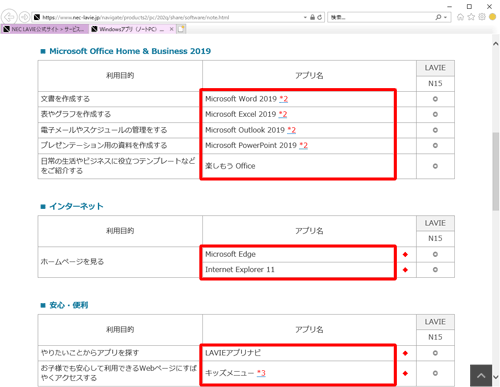The height and width of the screenshot is (387, 500).
Task: Click the scrollbar down arrow
Action: pyautogui.click(x=496, y=378)
